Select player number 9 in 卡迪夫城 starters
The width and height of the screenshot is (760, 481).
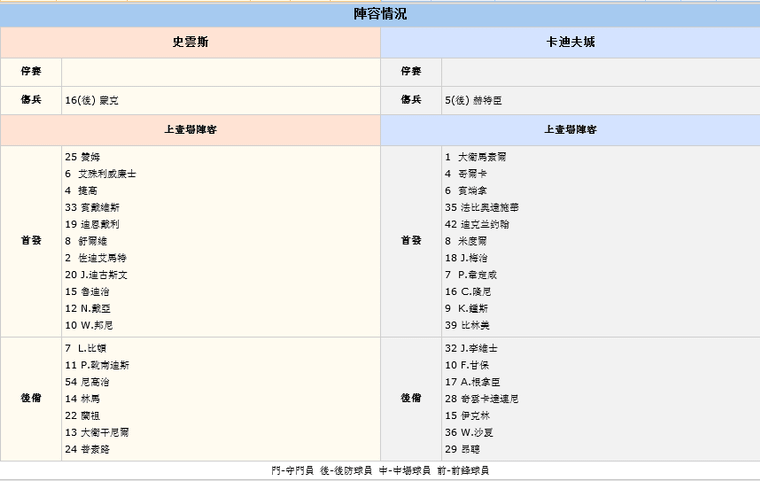[x=466, y=309]
